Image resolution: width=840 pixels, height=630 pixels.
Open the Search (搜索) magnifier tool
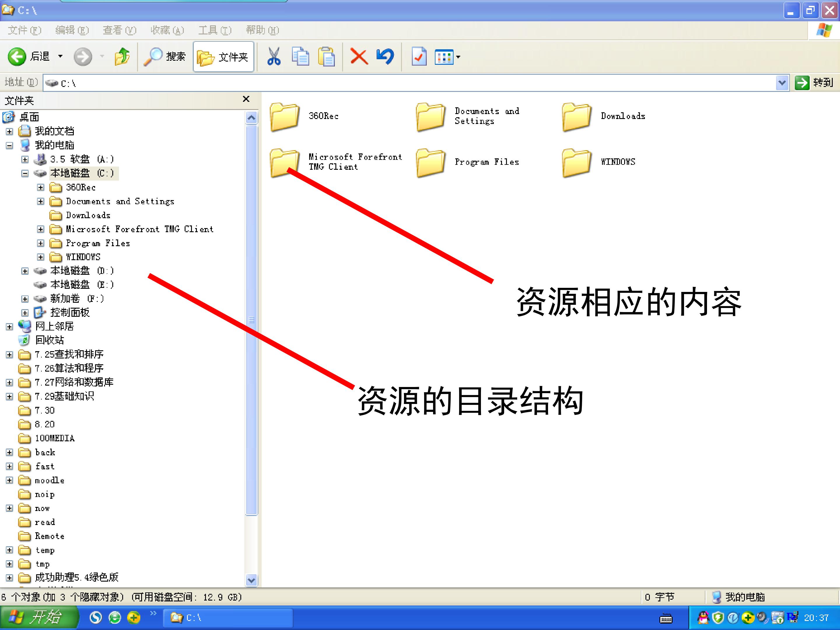[164, 57]
